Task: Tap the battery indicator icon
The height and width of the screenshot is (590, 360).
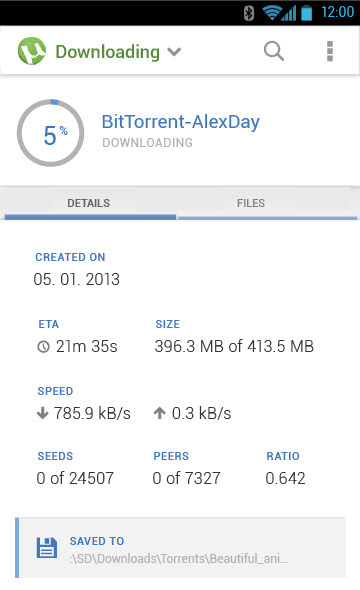Action: pos(307,13)
